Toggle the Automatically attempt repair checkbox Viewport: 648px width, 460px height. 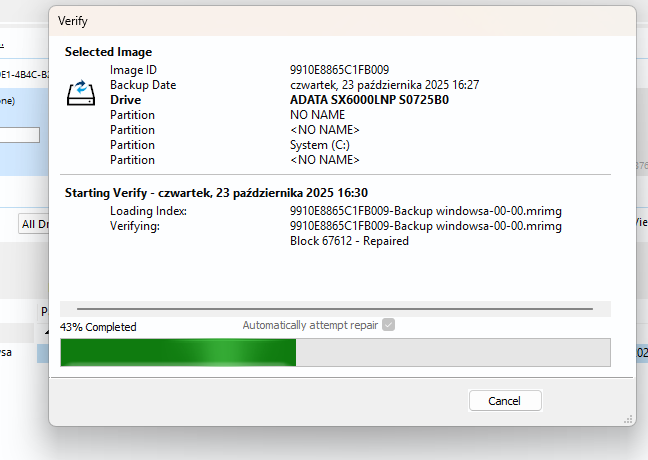point(389,325)
